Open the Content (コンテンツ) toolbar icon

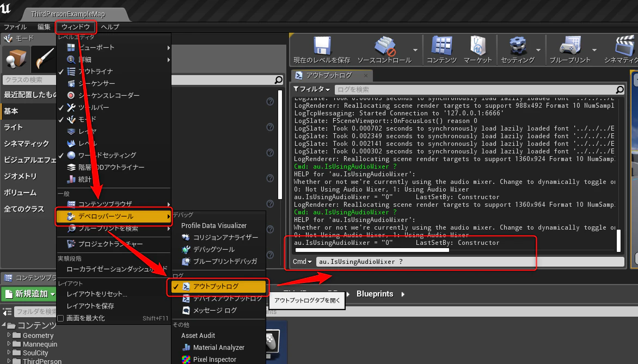click(441, 46)
